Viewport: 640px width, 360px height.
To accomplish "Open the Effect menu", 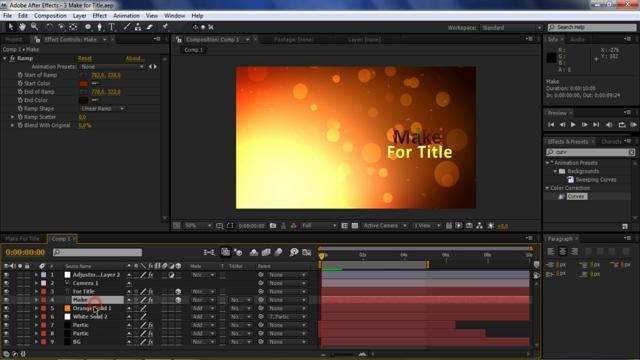I will tap(100, 16).
